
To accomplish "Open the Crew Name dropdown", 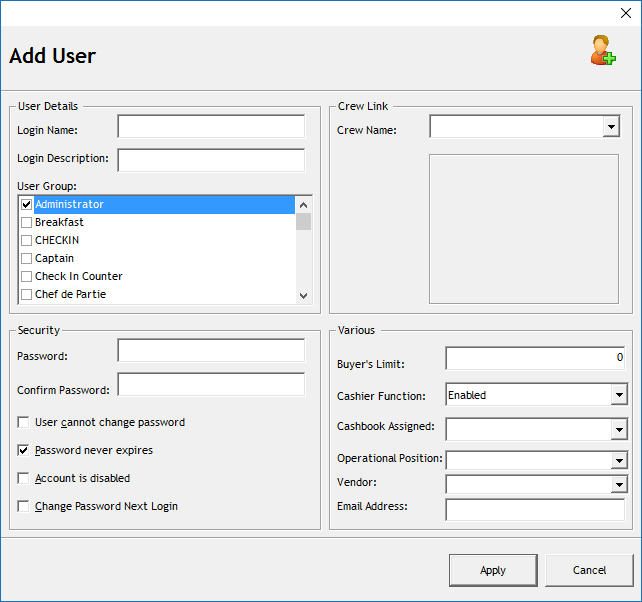I will pos(611,127).
